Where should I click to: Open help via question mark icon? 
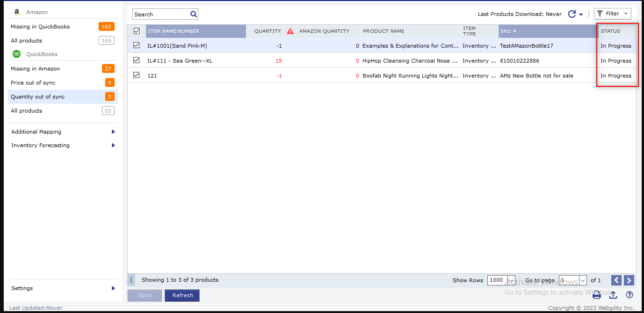[x=630, y=295]
